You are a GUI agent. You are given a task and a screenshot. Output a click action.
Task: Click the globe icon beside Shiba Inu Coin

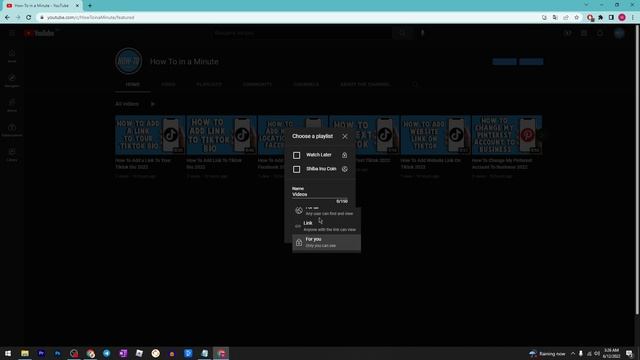coord(344,169)
